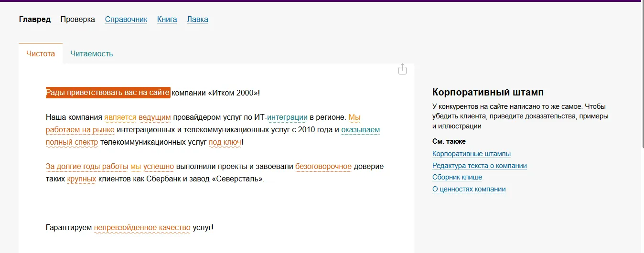Click the underlined phrase под ключ
Image resolution: width=644 pixels, height=253 pixels.
pyautogui.click(x=225, y=142)
